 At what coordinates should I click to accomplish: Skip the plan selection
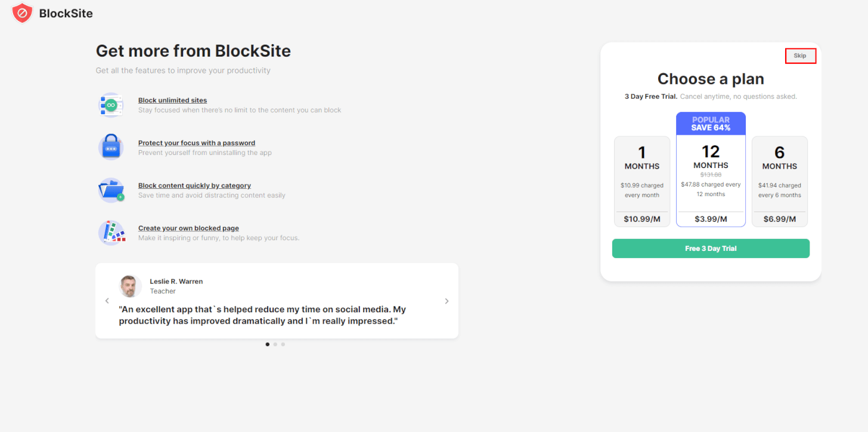800,55
